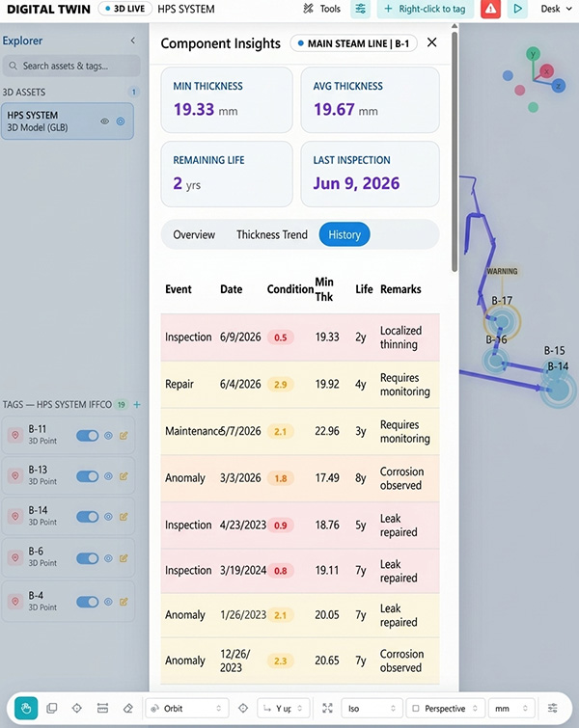579x728 pixels.
Task: Click the green Y axis gizmo ball
Action: tap(533, 54)
